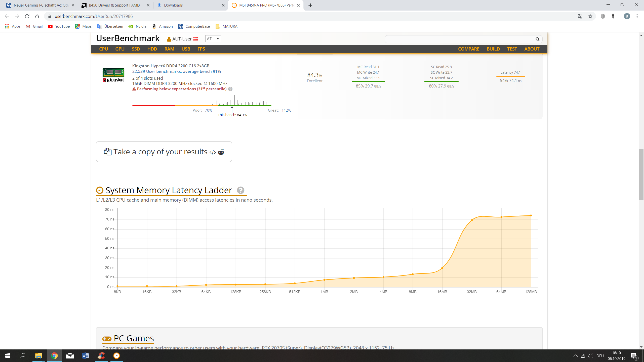Open Word from the Windows taskbar
The image size is (644, 362).
(x=85, y=355)
